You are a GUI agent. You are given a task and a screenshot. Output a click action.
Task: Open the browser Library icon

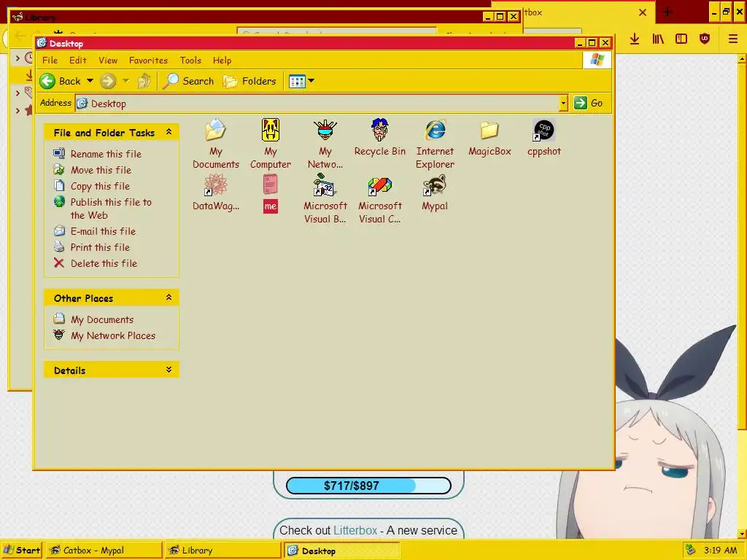pos(658,39)
